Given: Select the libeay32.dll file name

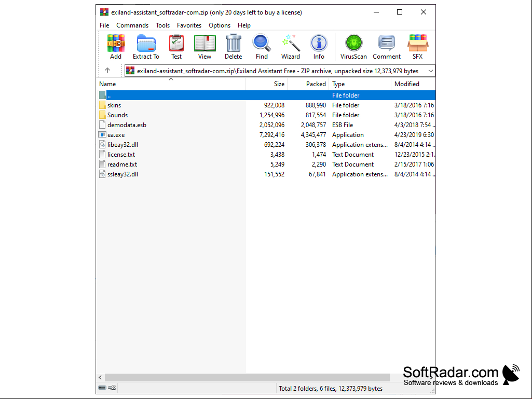Looking at the screenshot, I should pyautogui.click(x=123, y=145).
